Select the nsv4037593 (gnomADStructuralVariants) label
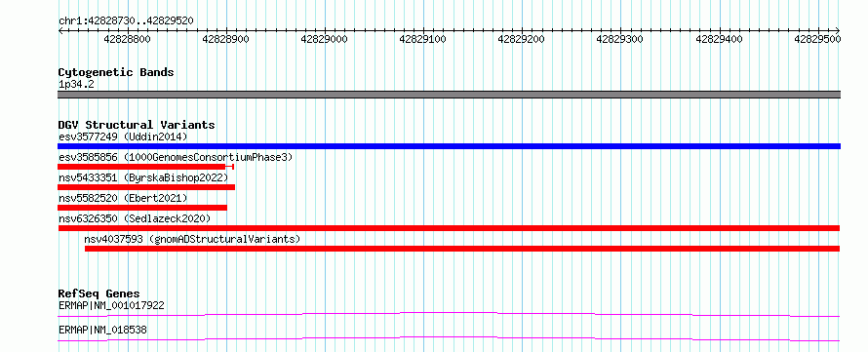This screenshot has height=352, width=868. pos(192,239)
